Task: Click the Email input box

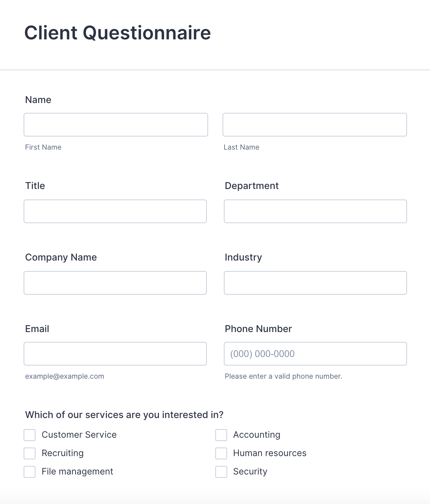Action: (115, 354)
